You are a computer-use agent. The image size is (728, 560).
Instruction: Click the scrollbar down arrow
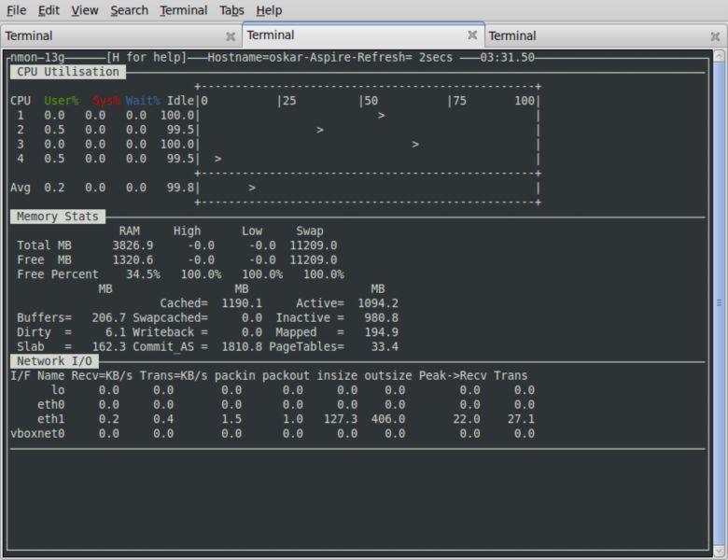pyautogui.click(x=720, y=552)
